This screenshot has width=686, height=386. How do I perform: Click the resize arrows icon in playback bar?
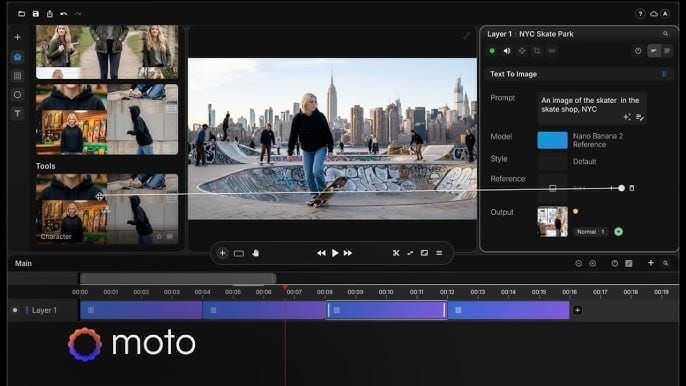click(410, 253)
